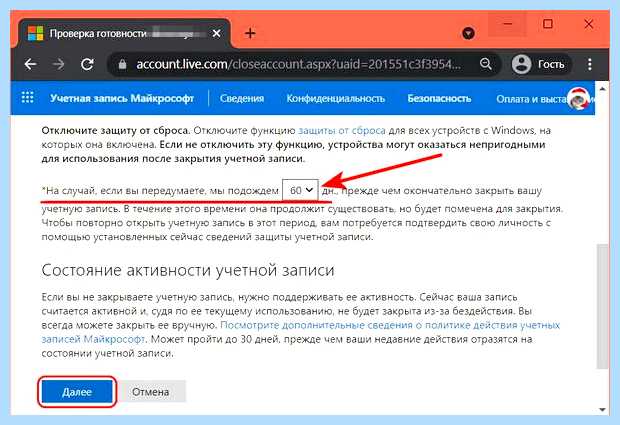
Task: Click the vertical scrollbar thumb
Action: (x=602, y=306)
